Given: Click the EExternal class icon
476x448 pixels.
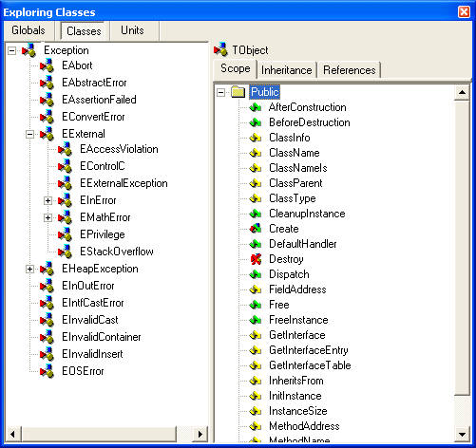Looking at the screenshot, I should [x=48, y=134].
